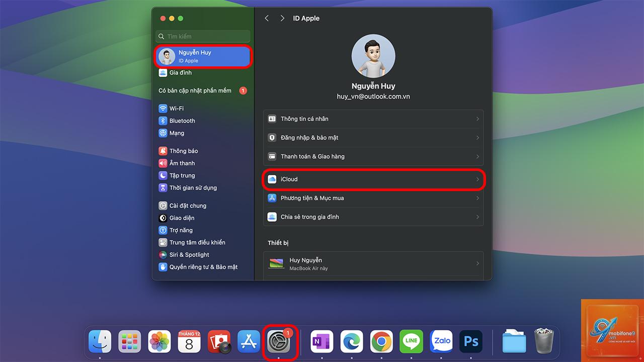Click System Settings icon in dock
This screenshot has height=362, width=644.
[278, 342]
